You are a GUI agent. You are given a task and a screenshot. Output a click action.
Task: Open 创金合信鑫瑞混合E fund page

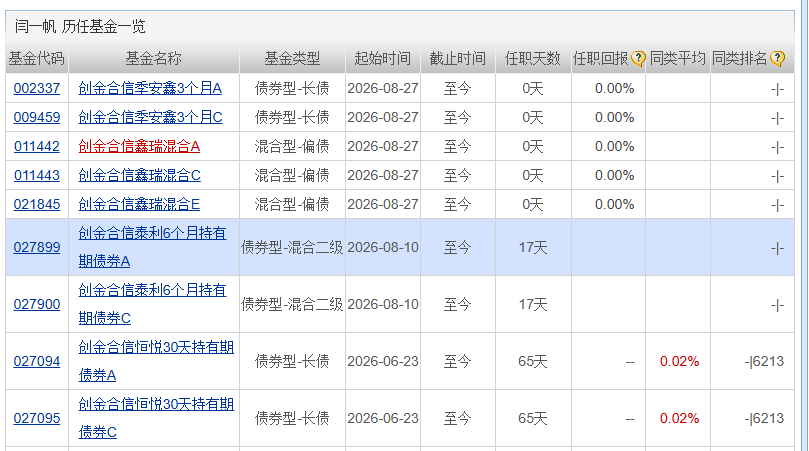point(139,204)
